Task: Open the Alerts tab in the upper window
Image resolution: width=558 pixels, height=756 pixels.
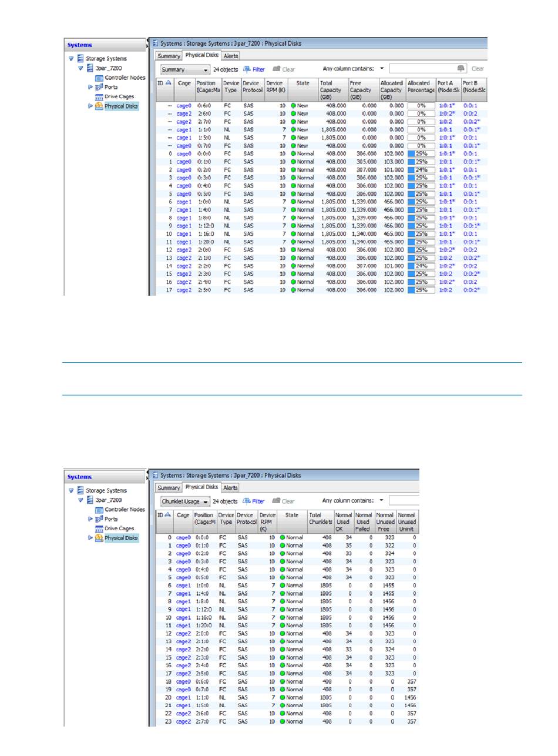Action: [231, 56]
